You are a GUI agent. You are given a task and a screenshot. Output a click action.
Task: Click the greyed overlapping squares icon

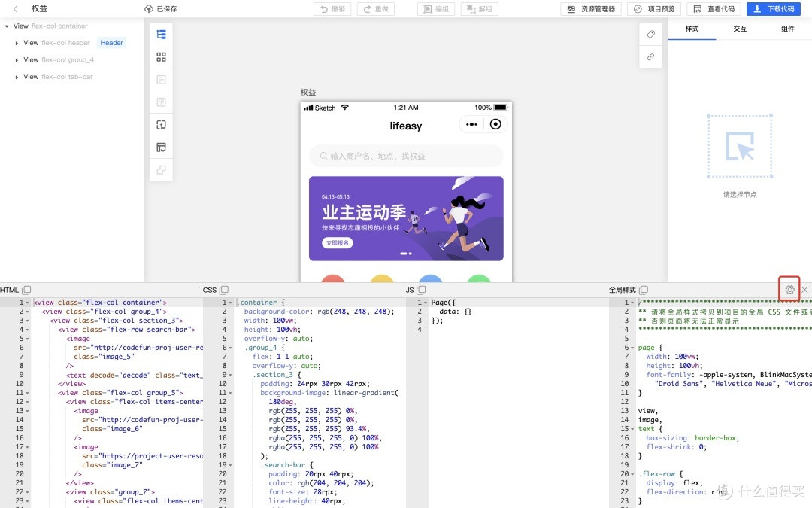pyautogui.click(x=162, y=170)
